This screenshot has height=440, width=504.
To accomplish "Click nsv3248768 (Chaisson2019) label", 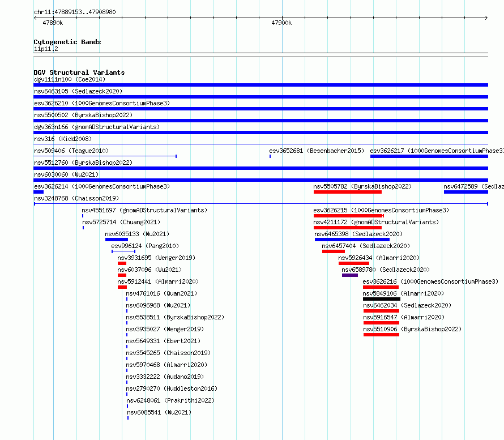I will (76, 198).
